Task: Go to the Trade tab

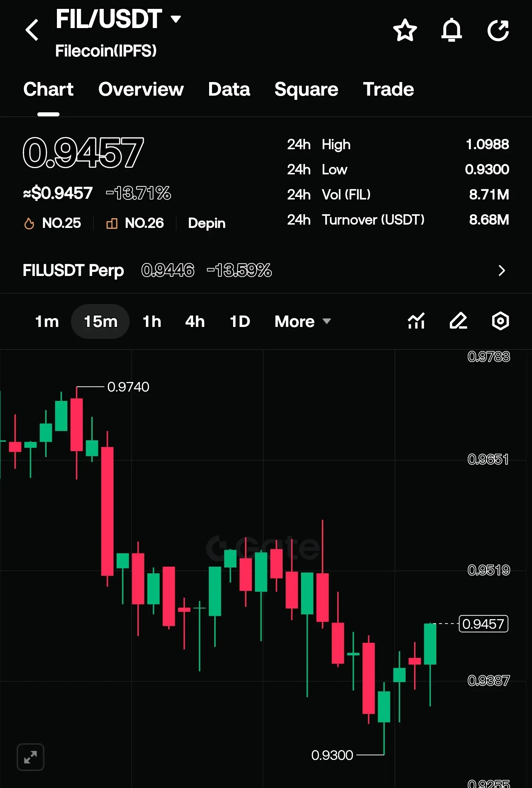Action: pos(389,89)
